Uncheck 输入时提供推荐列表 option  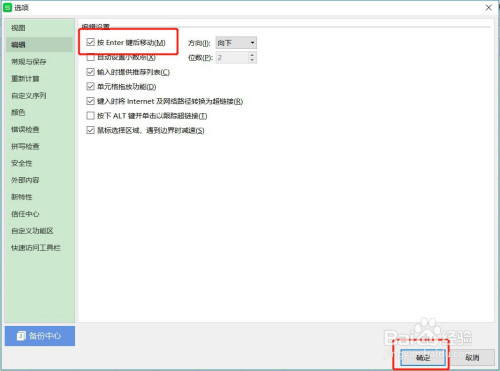90,72
